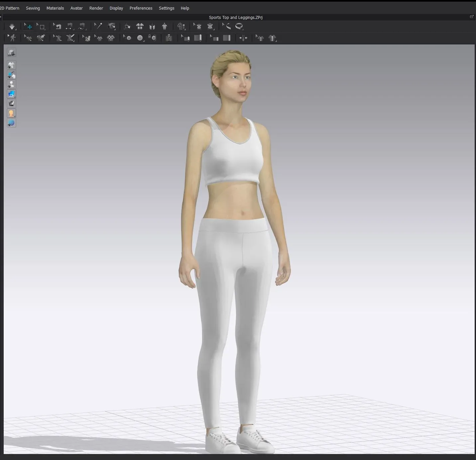Select the Add Graphic checkered-shirt tool
Viewport: 476px width, 460px height.
pyautogui.click(x=111, y=38)
